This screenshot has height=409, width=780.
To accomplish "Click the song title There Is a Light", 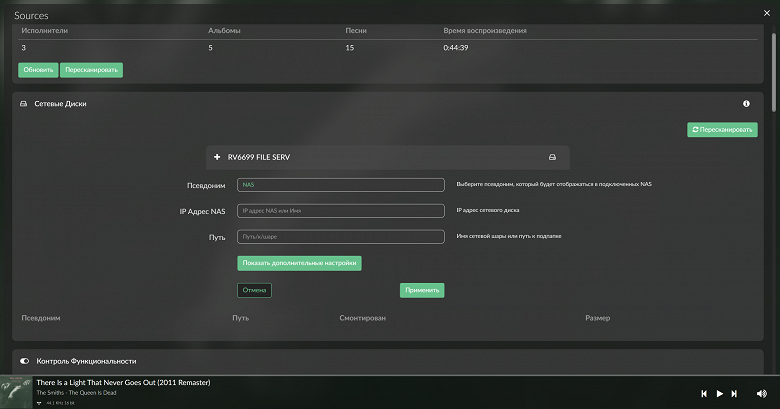I will coord(123,383).
